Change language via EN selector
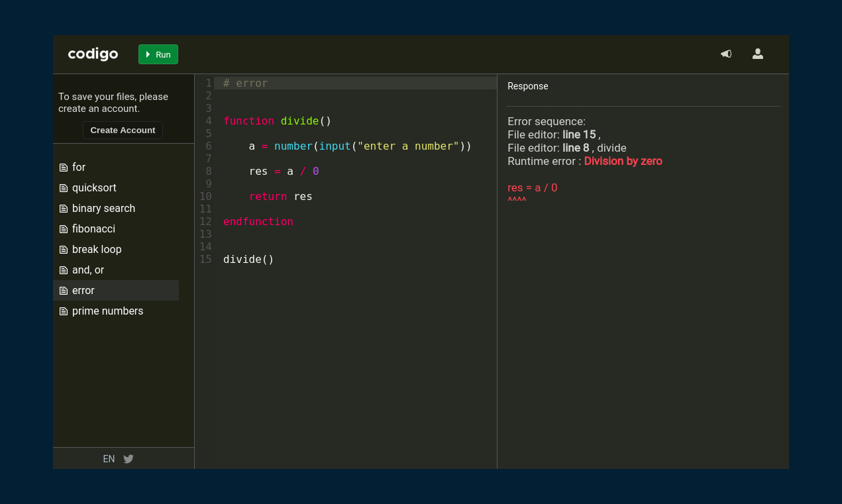This screenshot has width=842, height=504. pyautogui.click(x=109, y=458)
